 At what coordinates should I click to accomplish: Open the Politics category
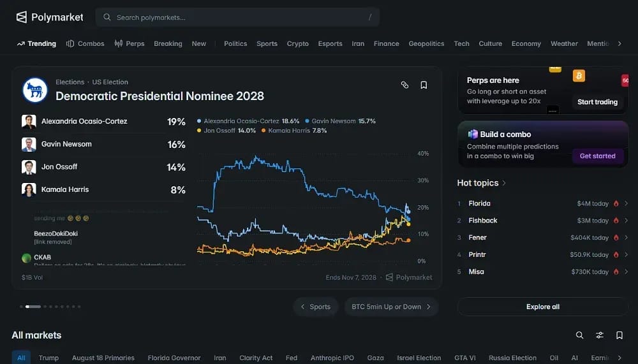[235, 43]
